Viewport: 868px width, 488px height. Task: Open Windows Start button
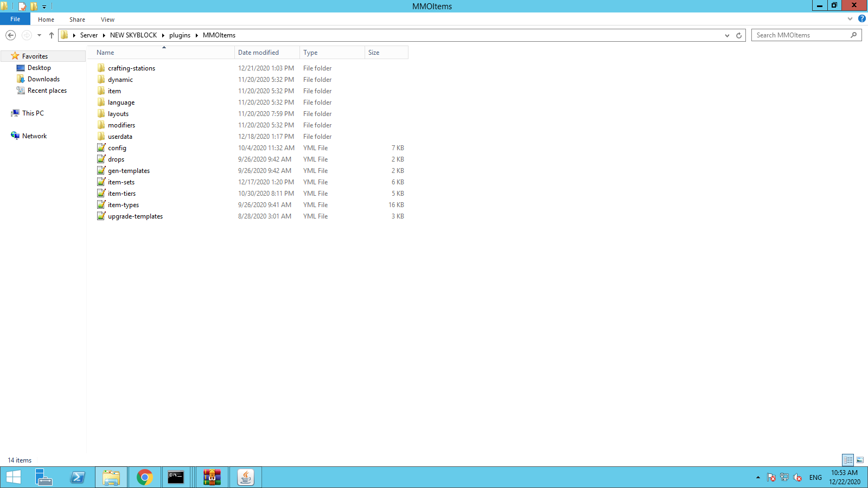(14, 477)
